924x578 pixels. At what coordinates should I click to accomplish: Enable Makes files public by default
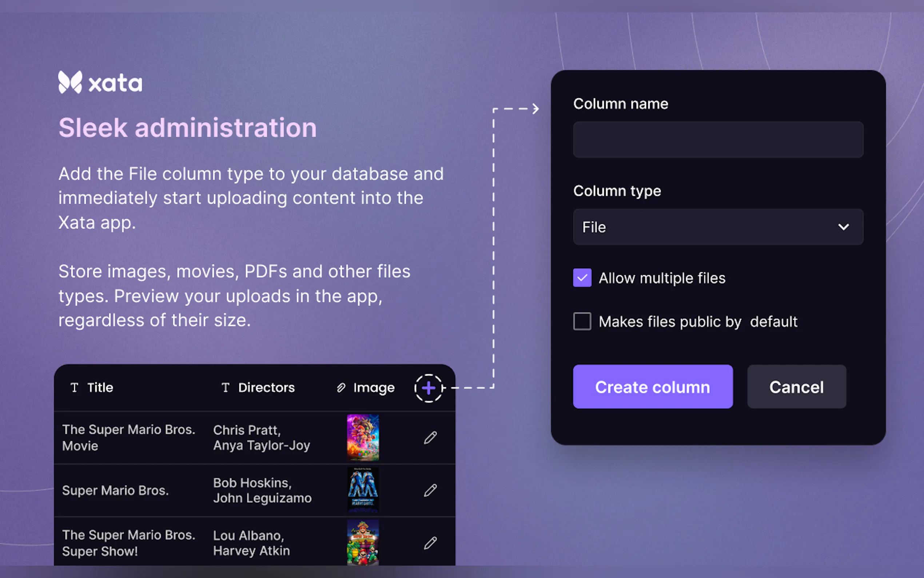point(582,321)
